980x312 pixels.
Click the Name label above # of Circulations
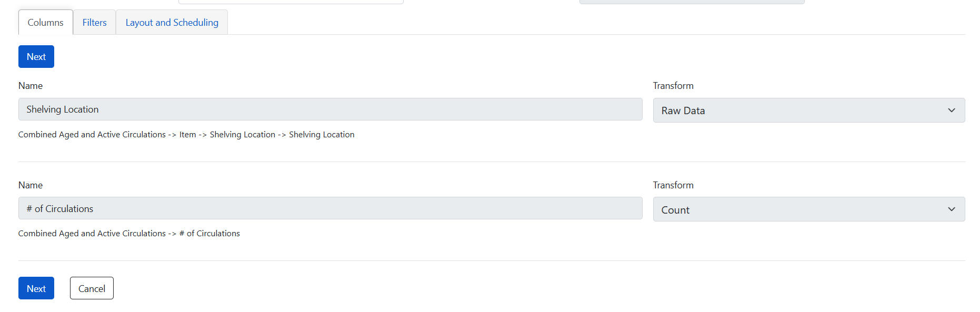pos(31,185)
